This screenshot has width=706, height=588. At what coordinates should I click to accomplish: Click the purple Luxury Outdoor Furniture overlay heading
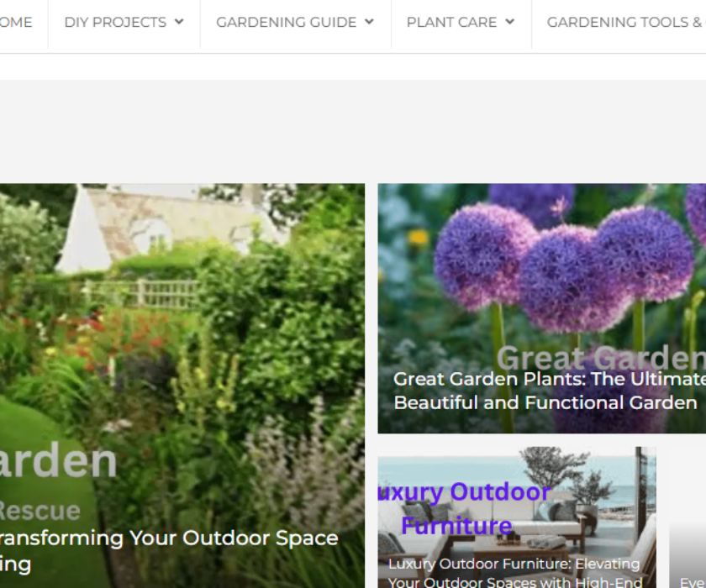[x=465, y=508]
